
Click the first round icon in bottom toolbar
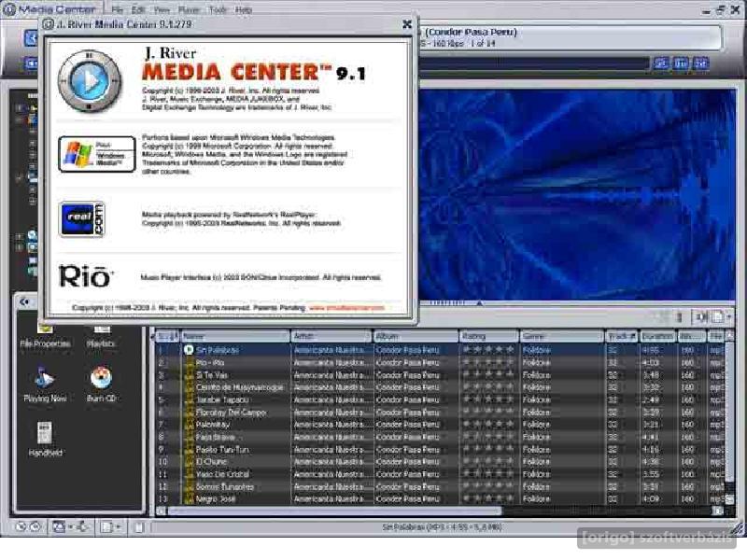tap(21, 526)
